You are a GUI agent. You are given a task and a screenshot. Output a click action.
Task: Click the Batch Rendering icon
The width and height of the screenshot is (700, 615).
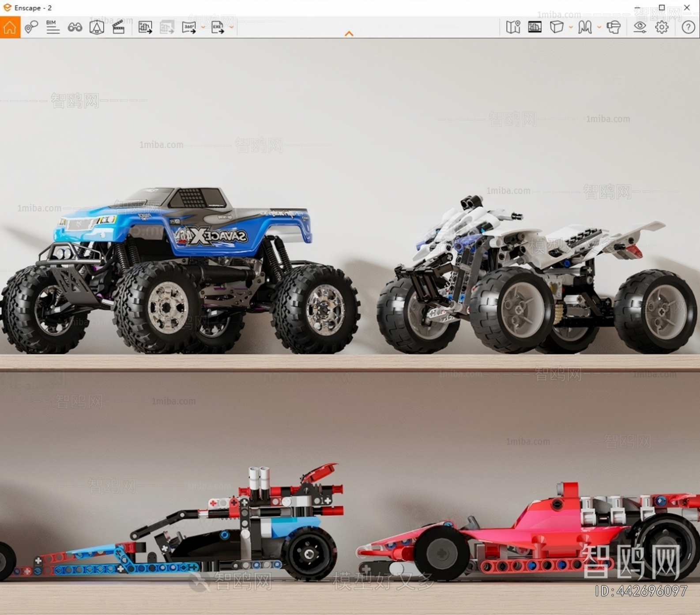click(167, 27)
